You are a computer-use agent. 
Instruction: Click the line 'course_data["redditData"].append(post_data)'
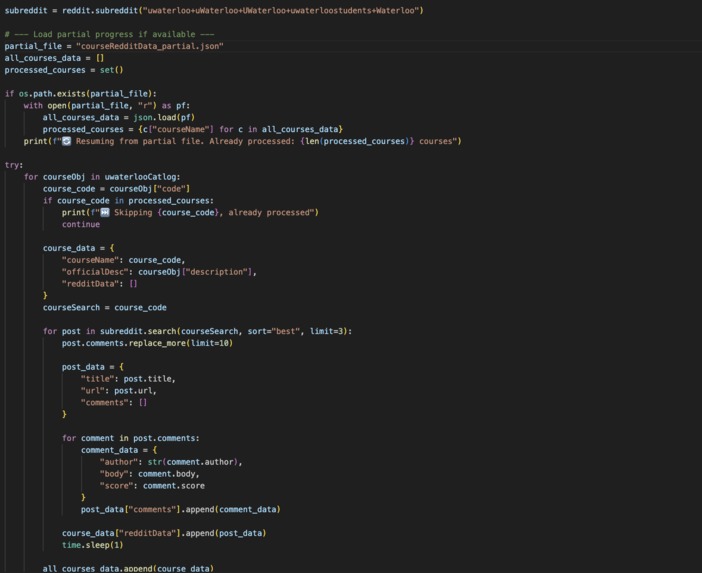pos(164,533)
